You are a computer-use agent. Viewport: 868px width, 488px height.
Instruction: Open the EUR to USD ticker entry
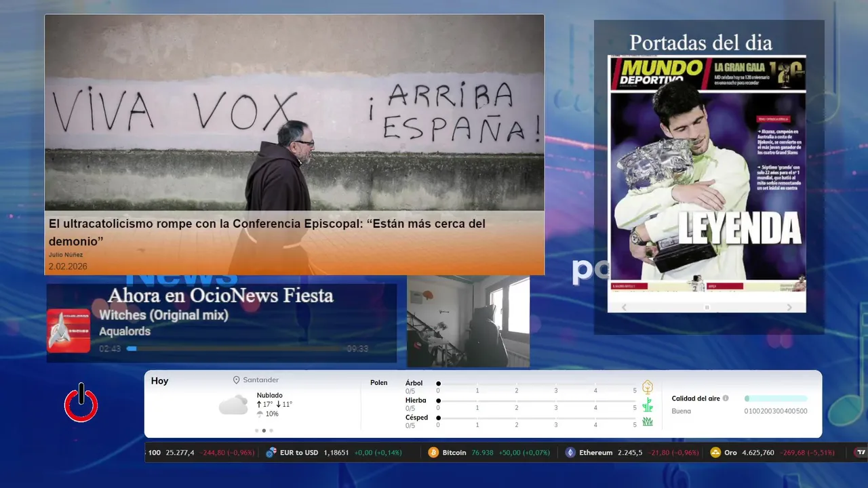[x=334, y=452]
